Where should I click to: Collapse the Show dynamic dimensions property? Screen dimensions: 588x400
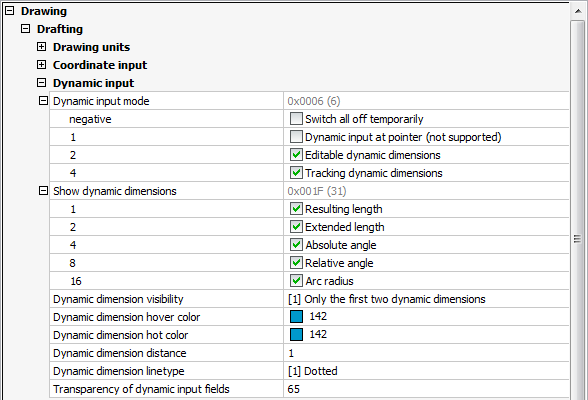(44, 190)
